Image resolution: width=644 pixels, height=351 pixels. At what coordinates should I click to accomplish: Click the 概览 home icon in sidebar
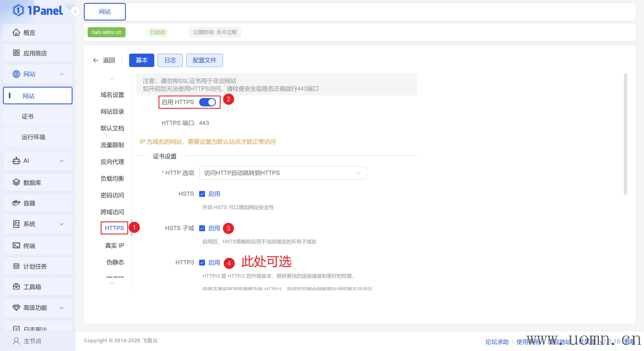point(16,32)
